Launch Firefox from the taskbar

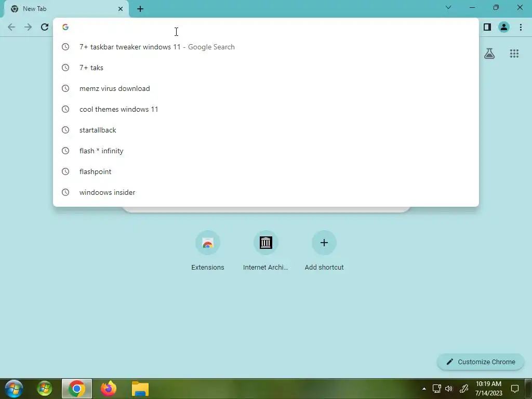click(x=109, y=389)
